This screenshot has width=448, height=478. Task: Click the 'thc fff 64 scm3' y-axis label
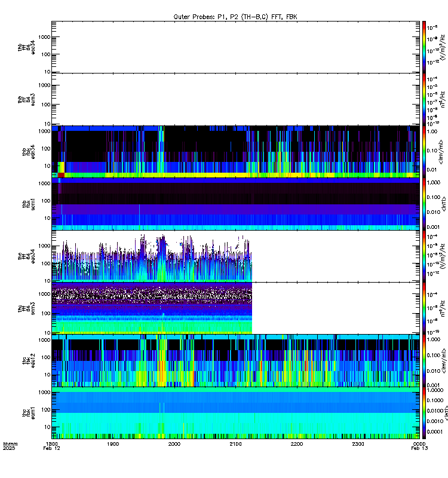click(26, 308)
